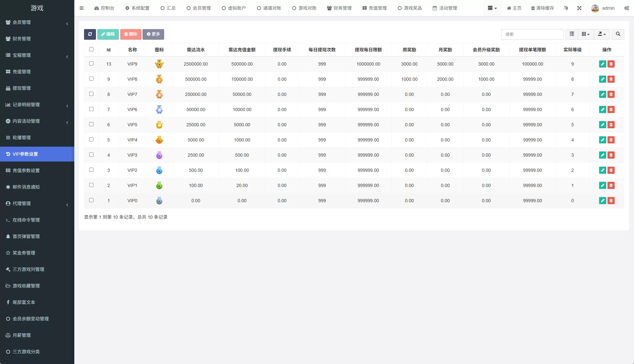Click the gear settings icon at top right

point(627,8)
